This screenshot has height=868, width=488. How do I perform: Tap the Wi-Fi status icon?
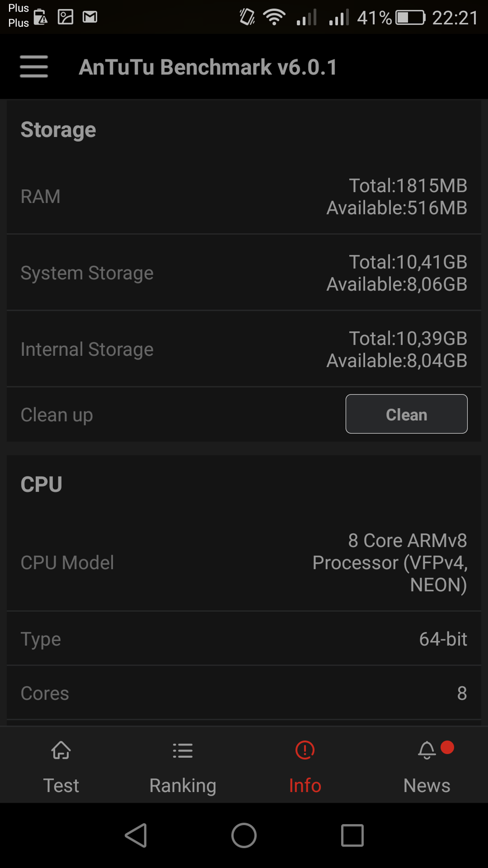point(274,18)
